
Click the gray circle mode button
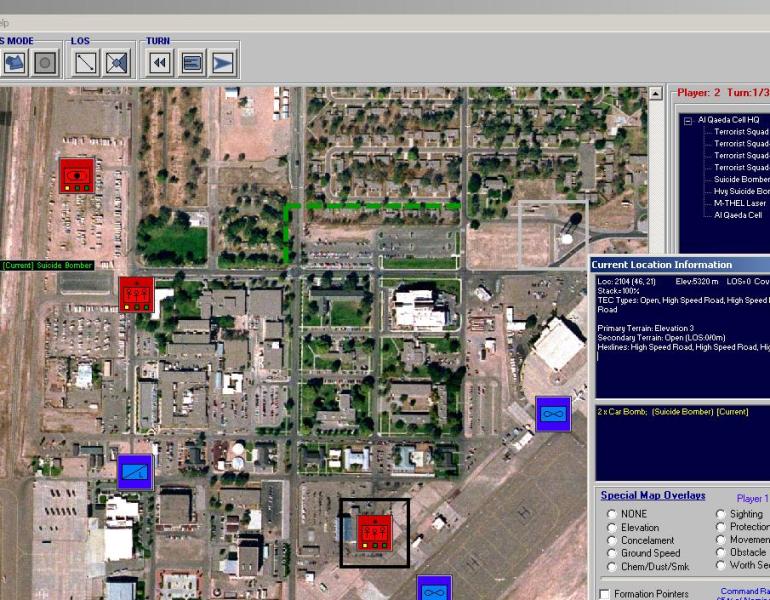click(x=44, y=63)
